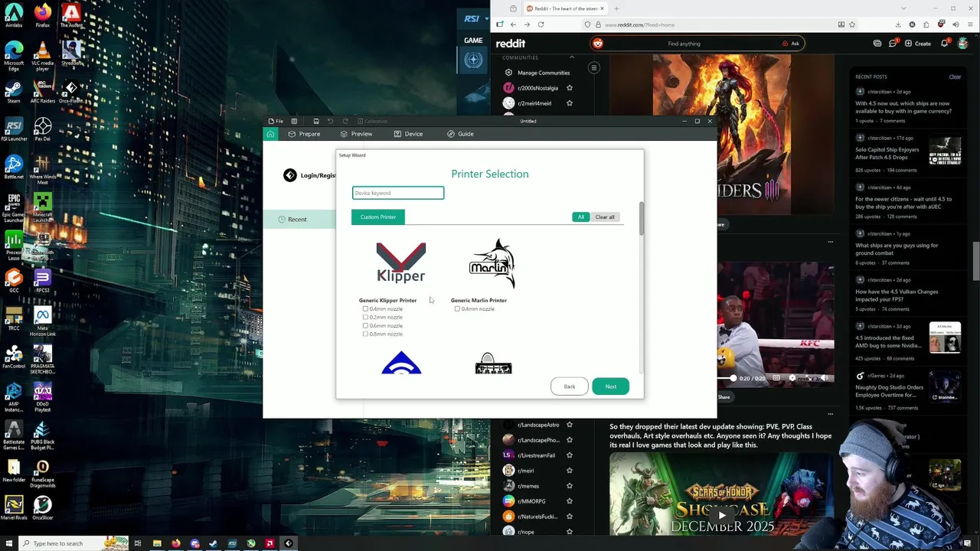Open the Microsoft Edge desktop icon
Image resolution: width=980 pixels, height=551 pixels.
[14, 54]
